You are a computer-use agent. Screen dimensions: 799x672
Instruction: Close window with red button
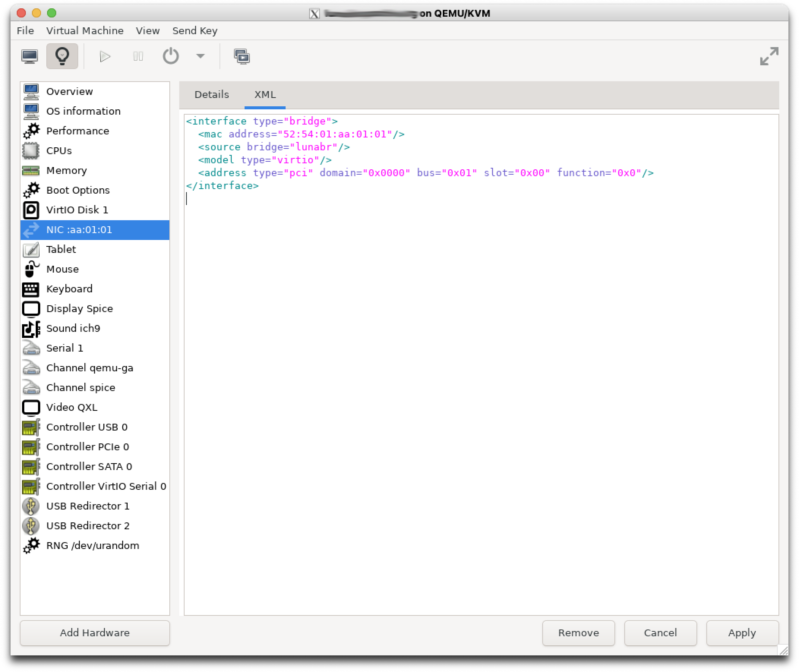(x=21, y=13)
